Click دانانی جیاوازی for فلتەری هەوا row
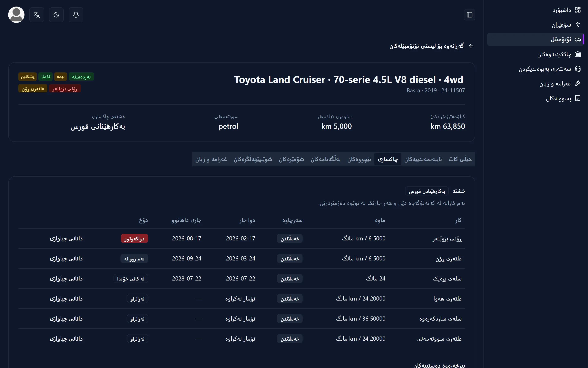This screenshot has height=368, width=588. pos(66,299)
